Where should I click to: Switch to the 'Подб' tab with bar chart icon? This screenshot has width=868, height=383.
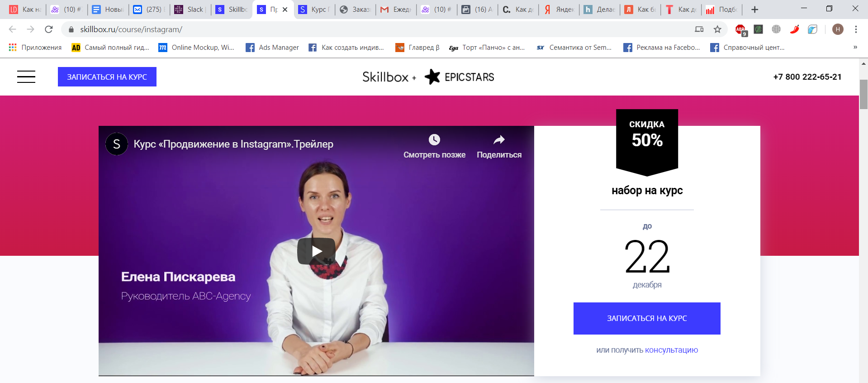pyautogui.click(x=722, y=10)
